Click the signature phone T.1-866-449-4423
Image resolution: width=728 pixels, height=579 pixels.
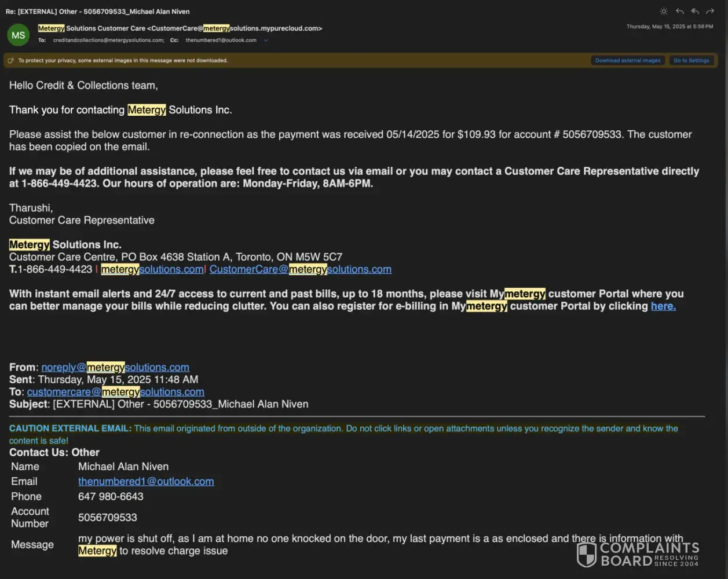tap(51, 269)
